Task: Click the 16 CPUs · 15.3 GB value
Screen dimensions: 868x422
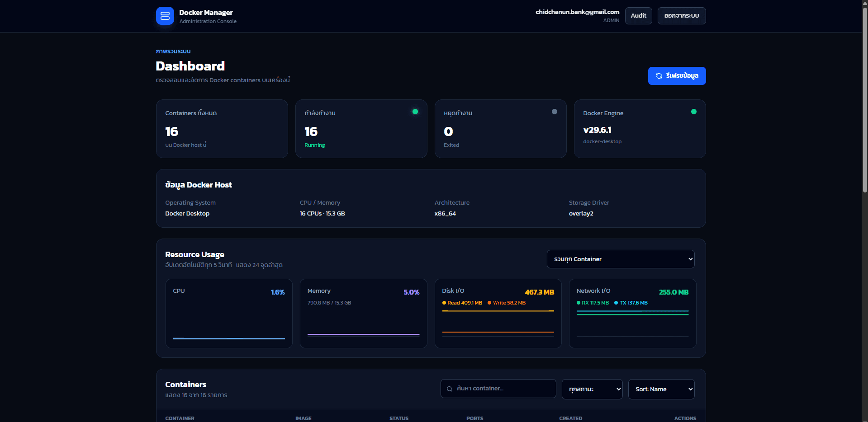Action: point(323,214)
